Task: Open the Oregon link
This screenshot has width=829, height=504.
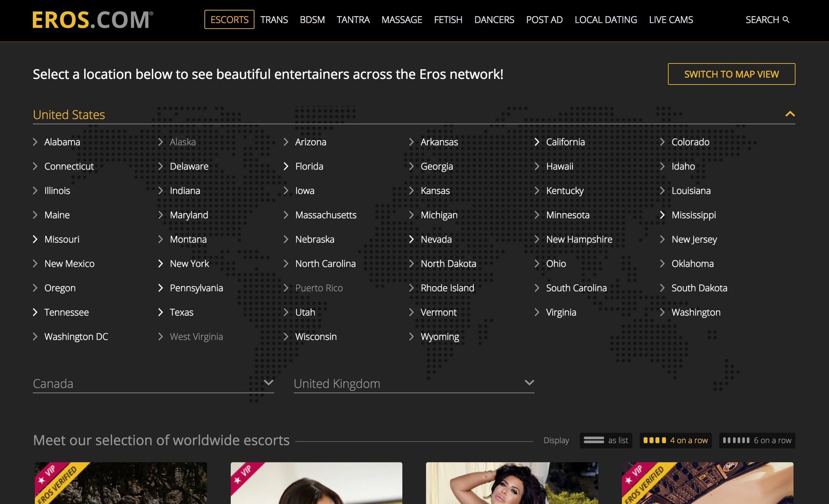Action: pyautogui.click(x=60, y=288)
